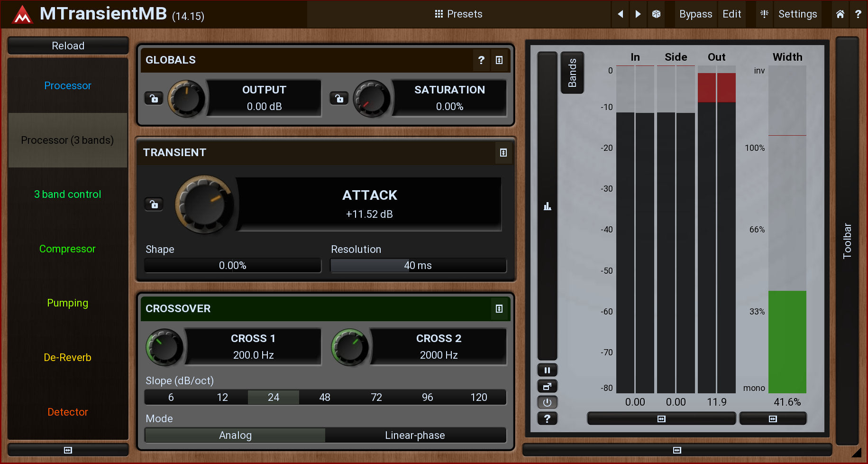Click the home icon in top bar
Screen dimensions: 868x464
coord(840,14)
